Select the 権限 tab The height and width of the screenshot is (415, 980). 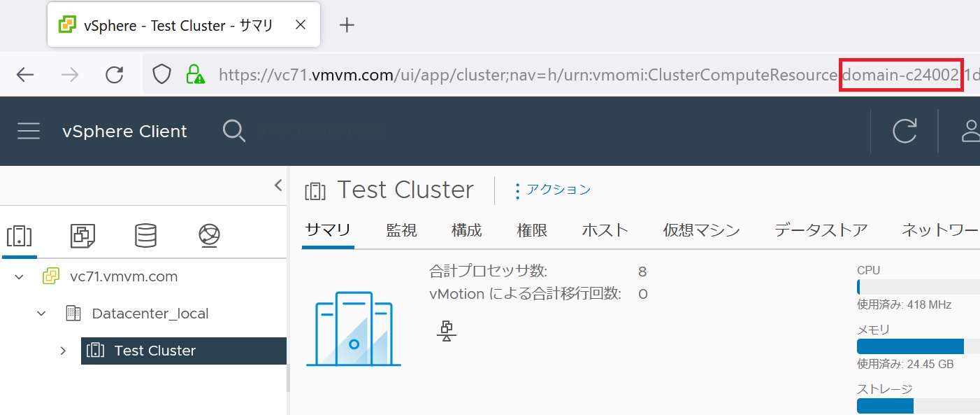coord(532,230)
